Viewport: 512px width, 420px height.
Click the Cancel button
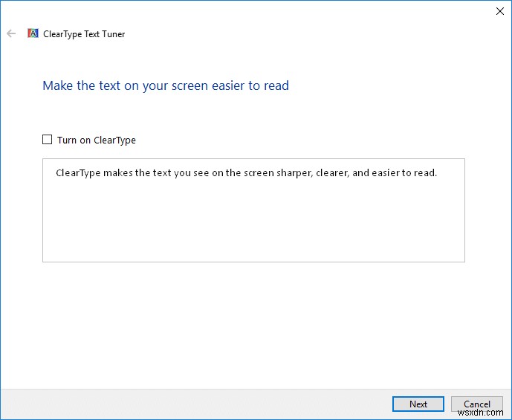tap(477, 404)
